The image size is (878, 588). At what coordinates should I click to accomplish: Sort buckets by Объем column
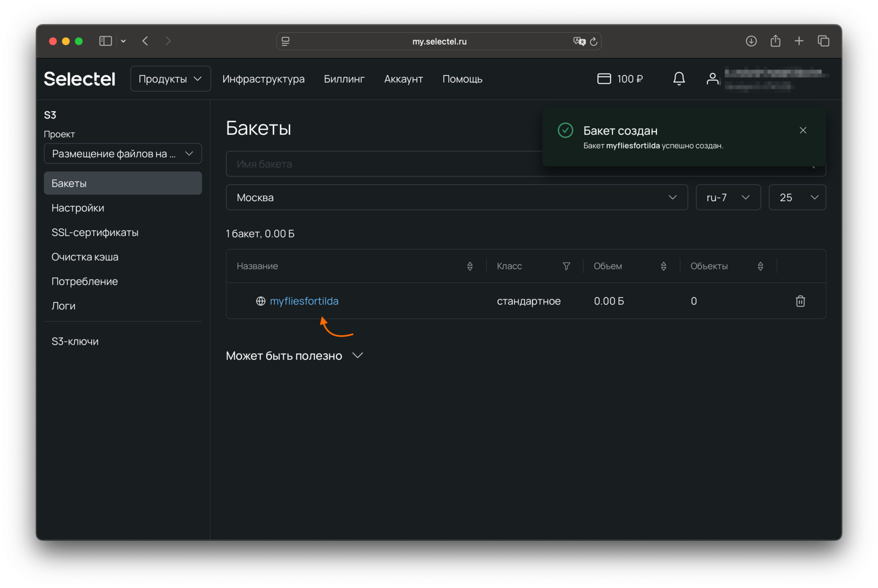[x=664, y=266]
